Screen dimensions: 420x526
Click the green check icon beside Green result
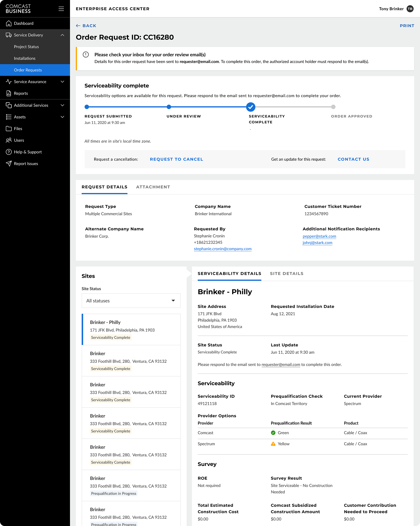(273, 433)
